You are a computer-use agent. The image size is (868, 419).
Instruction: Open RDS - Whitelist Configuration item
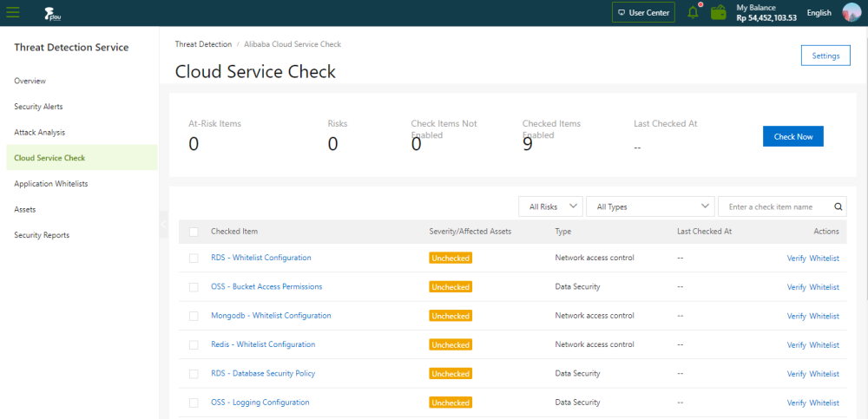(x=260, y=258)
